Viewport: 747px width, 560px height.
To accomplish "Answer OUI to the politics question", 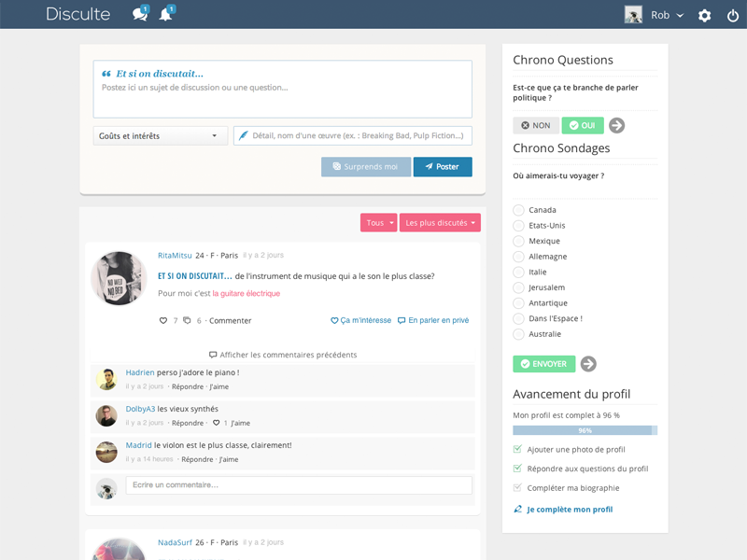I will [583, 125].
